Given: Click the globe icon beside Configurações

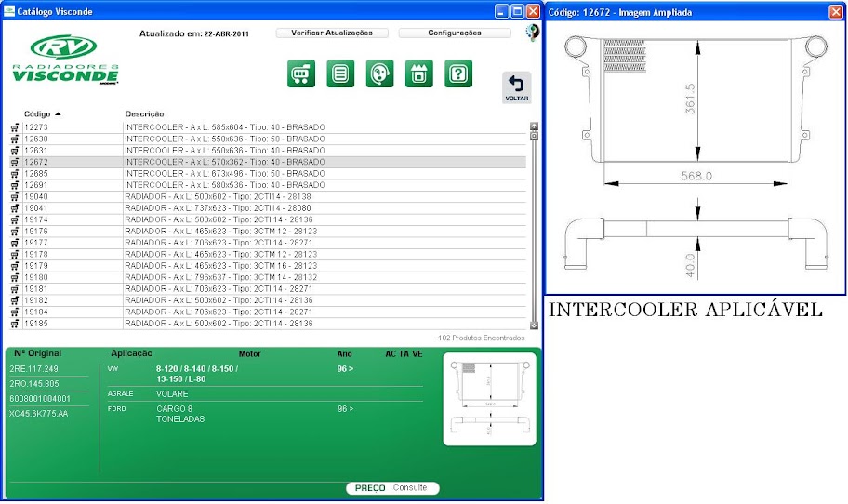Looking at the screenshot, I should pos(532,33).
